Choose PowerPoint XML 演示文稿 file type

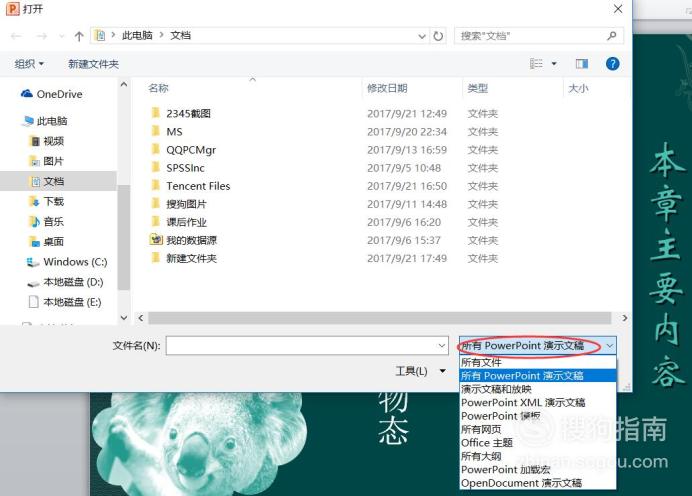538,402
